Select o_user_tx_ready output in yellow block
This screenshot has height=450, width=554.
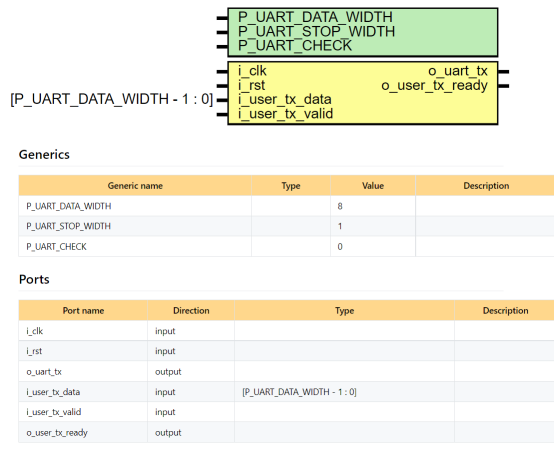435,85
